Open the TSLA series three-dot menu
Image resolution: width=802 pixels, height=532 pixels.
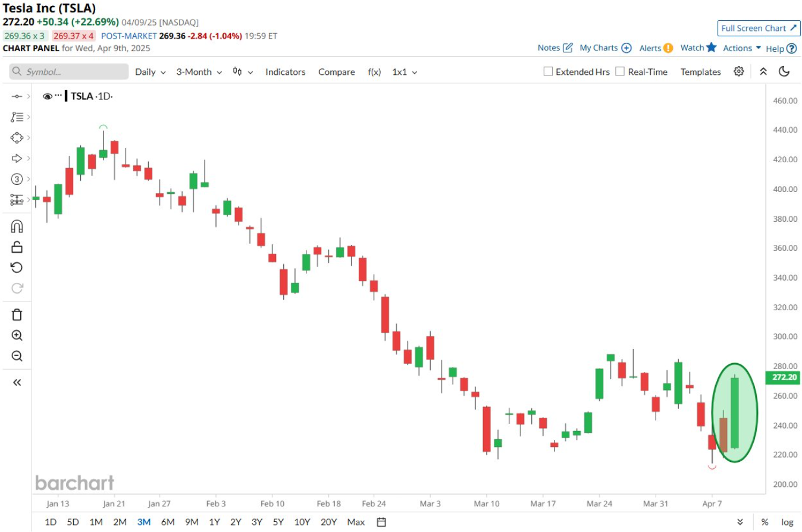(x=58, y=96)
